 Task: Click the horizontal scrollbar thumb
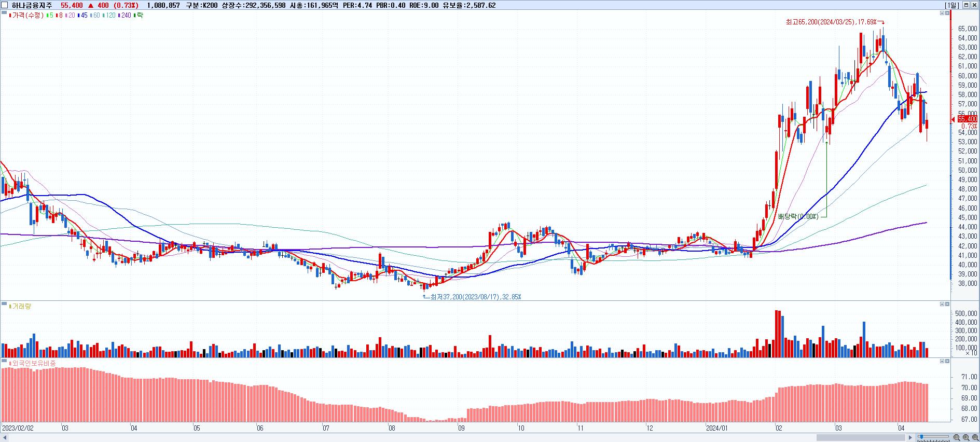861,438
